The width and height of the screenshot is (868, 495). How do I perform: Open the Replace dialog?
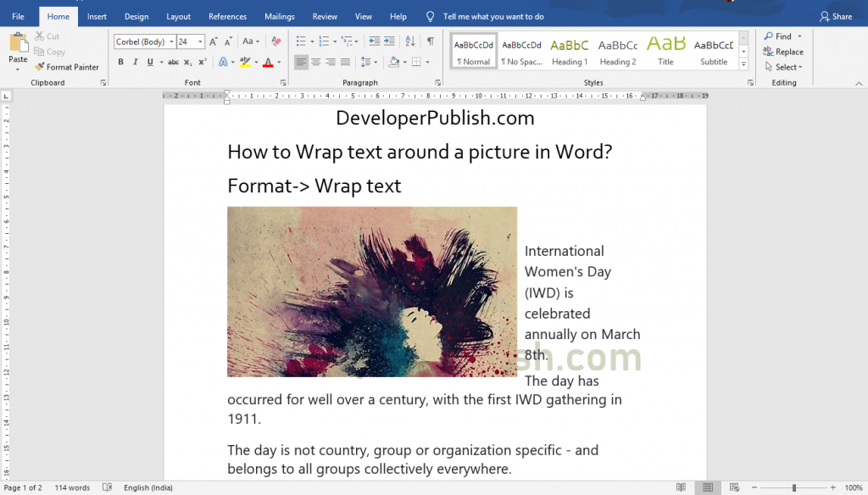click(782, 51)
